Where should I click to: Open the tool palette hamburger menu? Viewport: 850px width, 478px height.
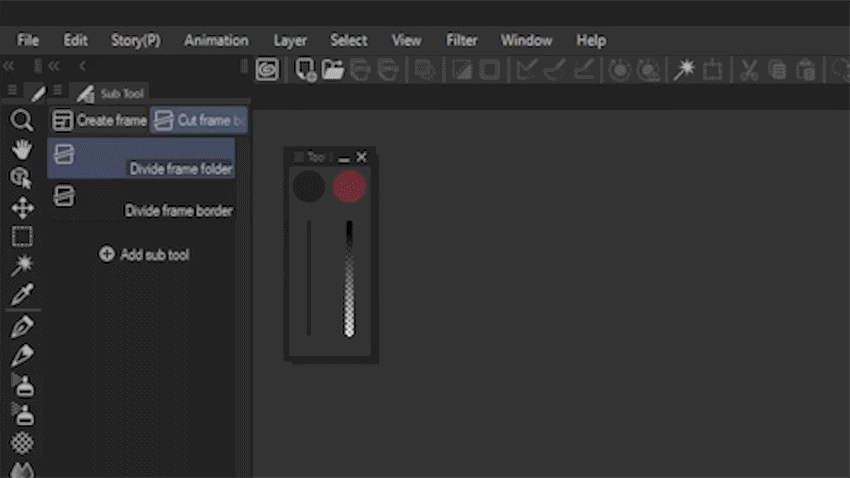(12, 91)
